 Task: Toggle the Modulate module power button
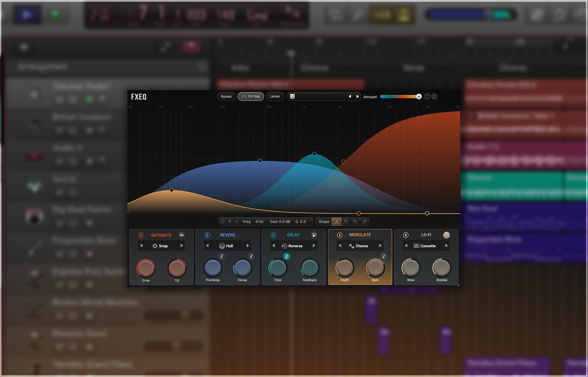(339, 235)
